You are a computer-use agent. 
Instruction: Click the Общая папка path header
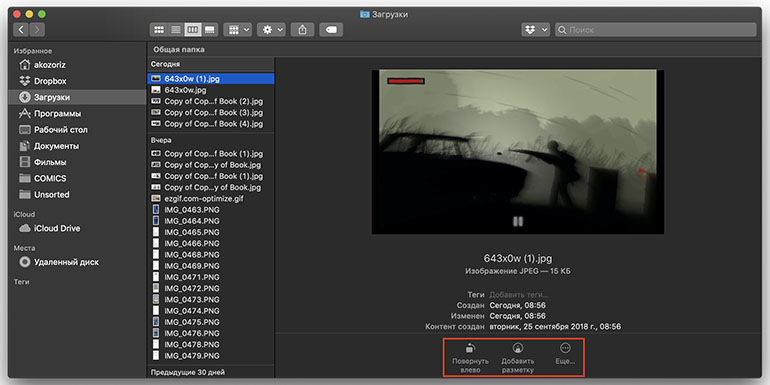[179, 50]
